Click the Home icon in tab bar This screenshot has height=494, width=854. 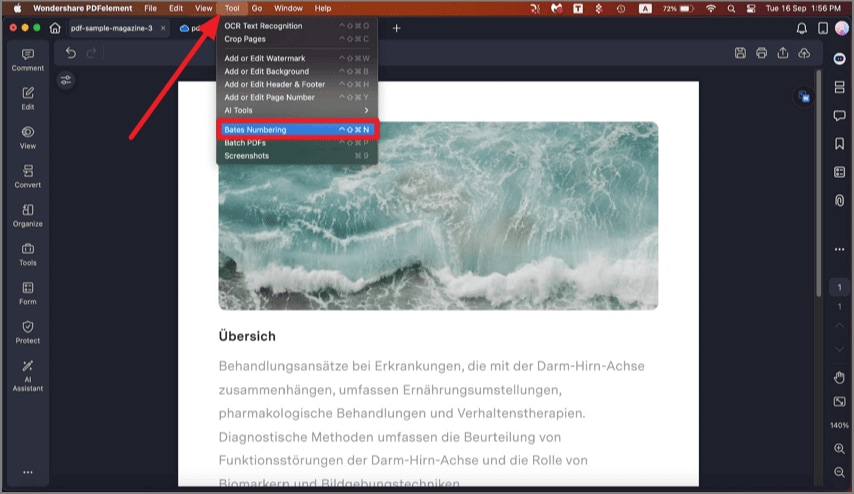[55, 28]
